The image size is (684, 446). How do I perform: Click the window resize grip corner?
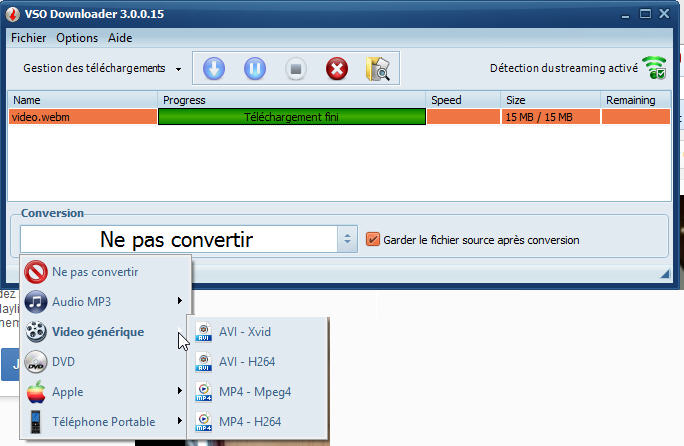[664, 274]
